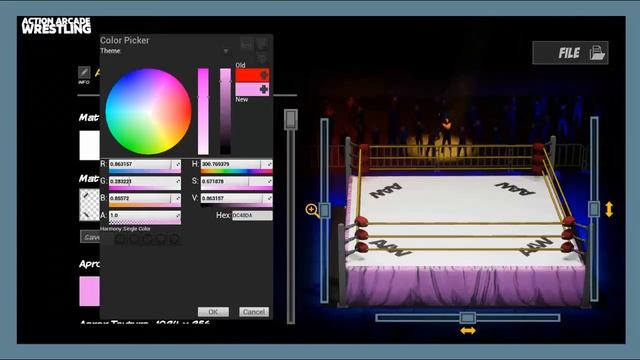Click the saturation vertical bar
Image resolution: width=640 pixels, height=360 pixels.
[x=203, y=111]
